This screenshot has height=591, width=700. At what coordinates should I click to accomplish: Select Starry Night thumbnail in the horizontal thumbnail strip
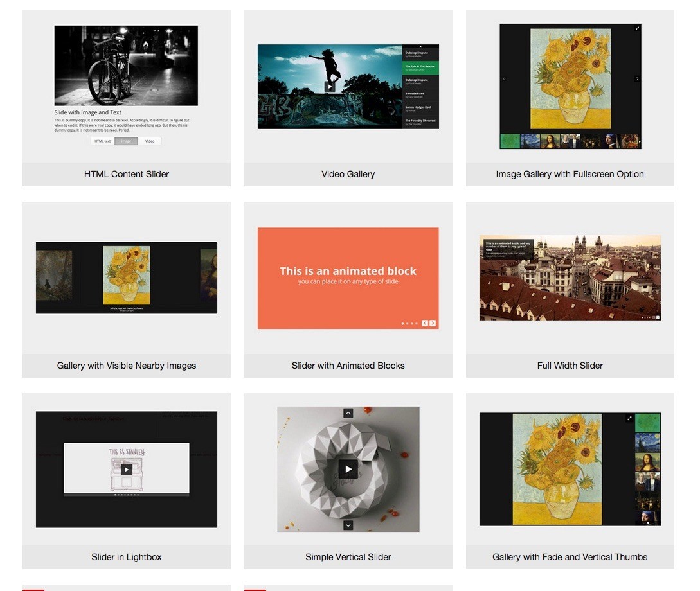click(x=530, y=141)
